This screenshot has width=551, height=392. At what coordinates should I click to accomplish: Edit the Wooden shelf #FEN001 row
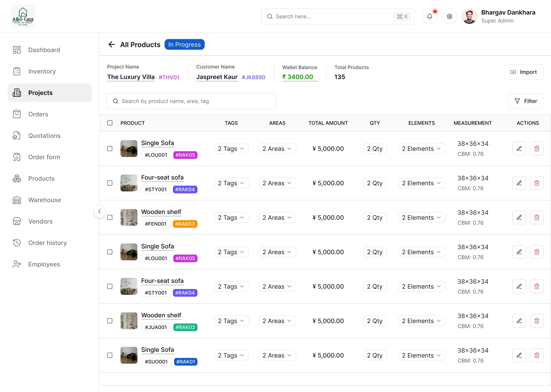coord(519,217)
